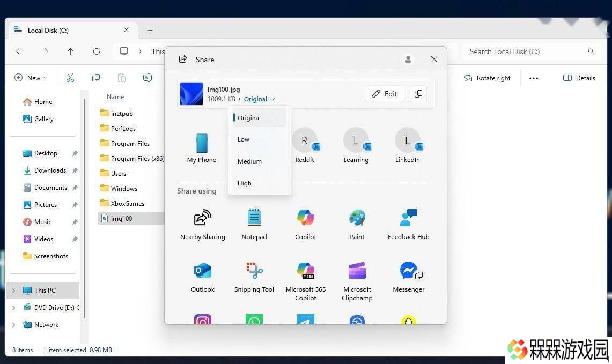Image resolution: width=612 pixels, height=364 pixels.
Task: Click the PC icon in address bar
Action: pyautogui.click(x=124, y=51)
